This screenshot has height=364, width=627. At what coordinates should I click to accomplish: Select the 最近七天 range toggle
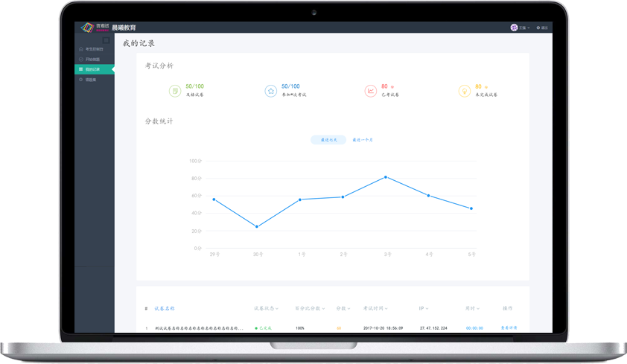(328, 139)
